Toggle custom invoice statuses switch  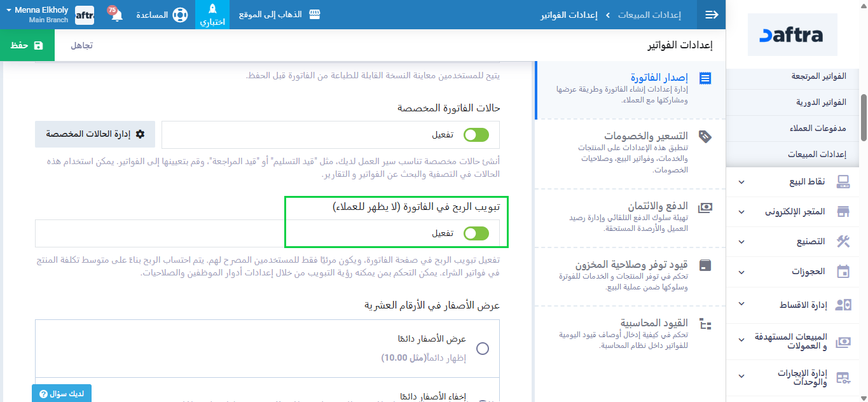pyautogui.click(x=476, y=135)
